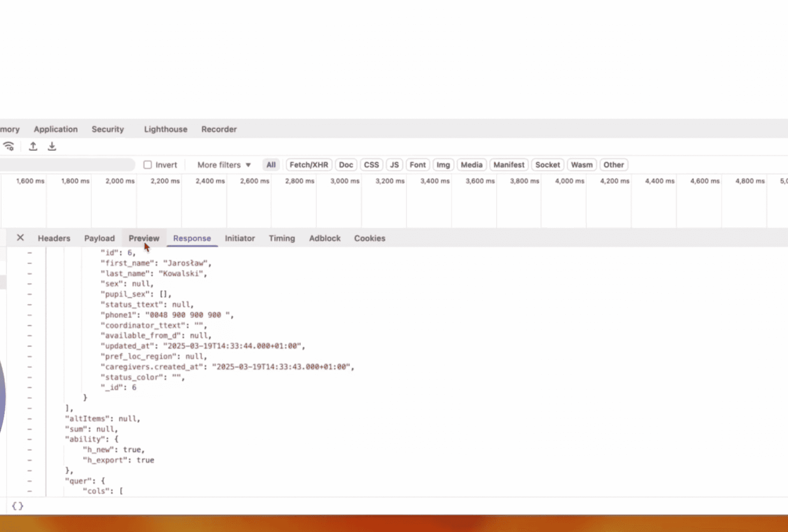Screen dimensions: 788x532
Task: Toggle the Invert checkbox
Action: 148,165
